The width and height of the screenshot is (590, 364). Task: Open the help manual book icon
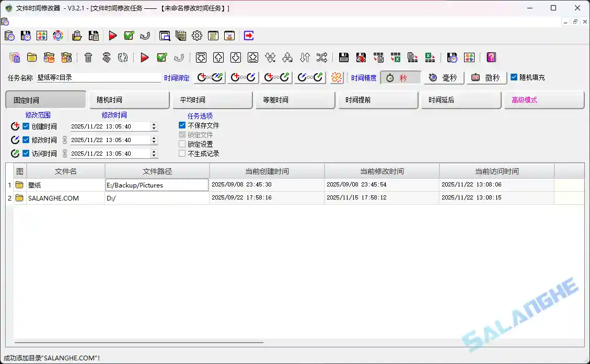coord(490,57)
